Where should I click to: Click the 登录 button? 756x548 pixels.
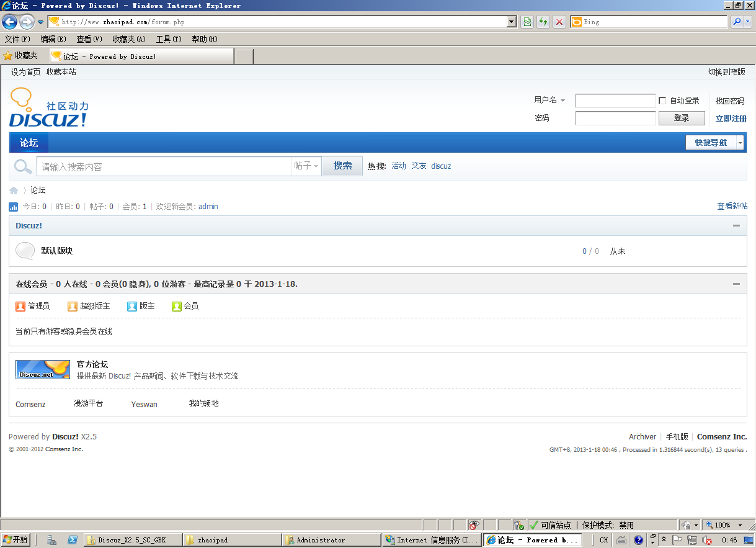coord(682,118)
